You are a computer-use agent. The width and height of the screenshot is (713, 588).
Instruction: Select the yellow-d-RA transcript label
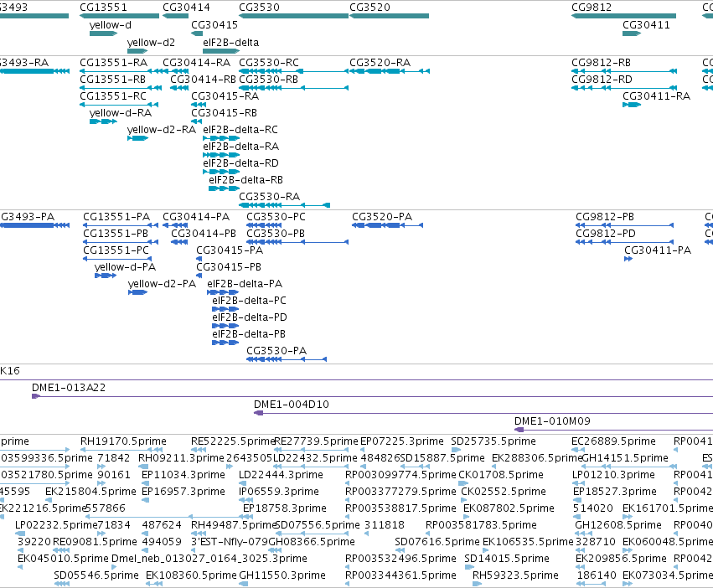pos(121,113)
